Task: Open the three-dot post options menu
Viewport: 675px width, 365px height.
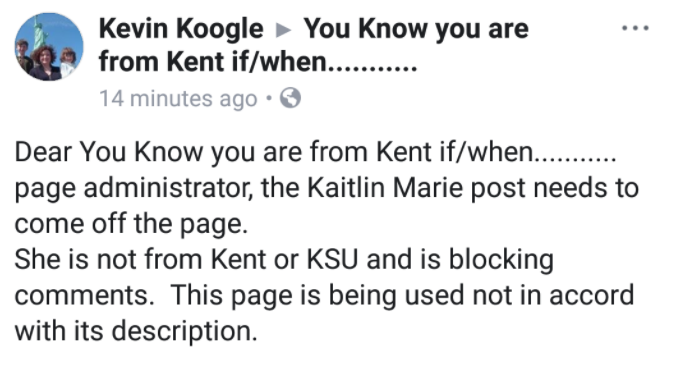Action: [x=635, y=28]
